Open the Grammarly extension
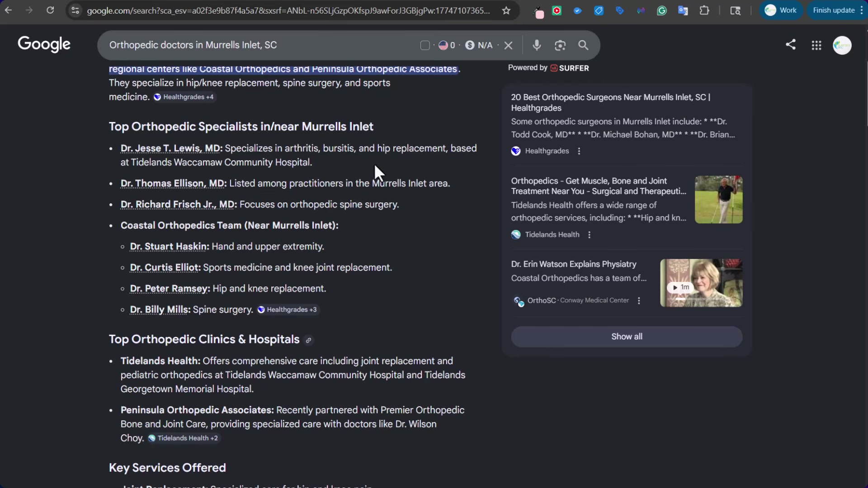This screenshot has width=868, height=488. (662, 10)
